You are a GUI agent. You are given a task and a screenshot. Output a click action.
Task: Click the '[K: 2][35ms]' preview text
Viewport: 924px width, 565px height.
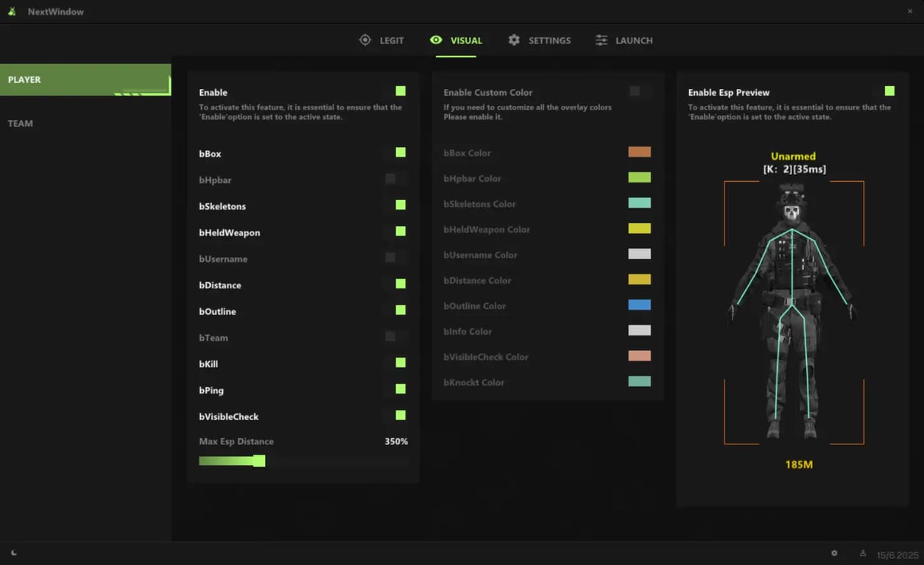794,169
